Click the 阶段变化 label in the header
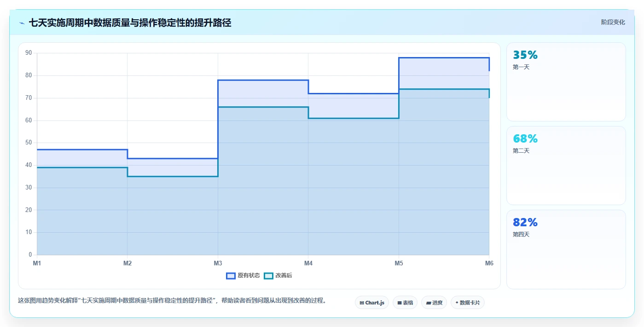 pyautogui.click(x=613, y=22)
